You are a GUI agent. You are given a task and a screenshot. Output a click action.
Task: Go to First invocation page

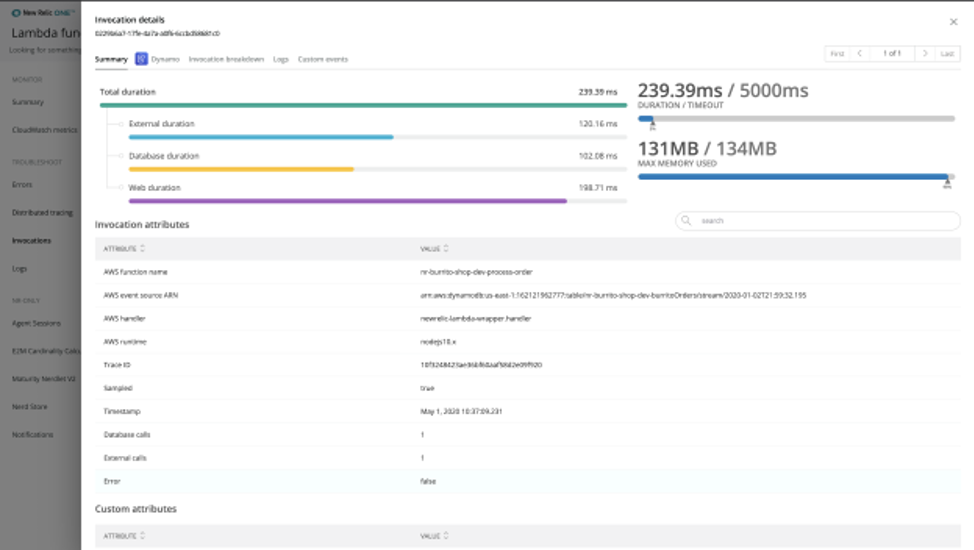click(837, 53)
